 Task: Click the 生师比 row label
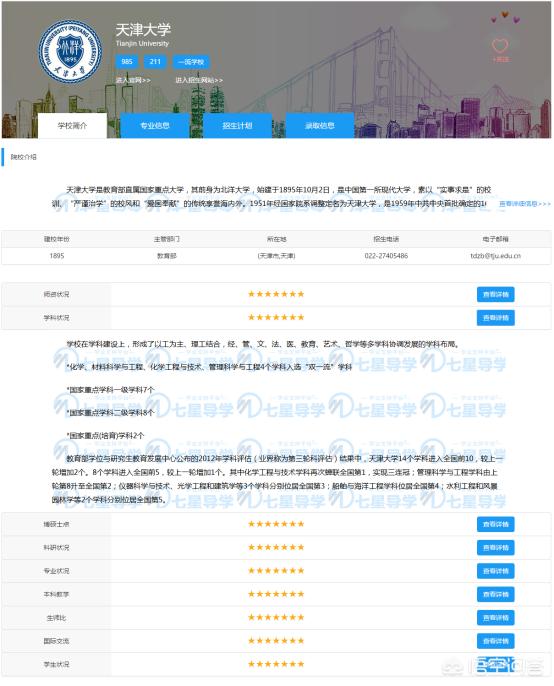(56, 618)
